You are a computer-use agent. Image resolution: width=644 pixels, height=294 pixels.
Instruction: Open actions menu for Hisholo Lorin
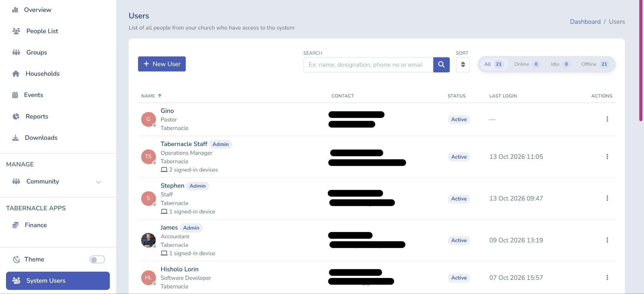point(607,277)
